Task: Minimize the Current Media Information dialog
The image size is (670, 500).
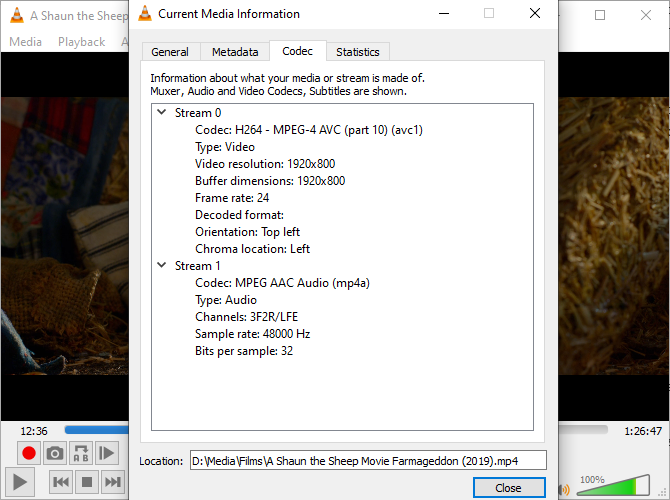Action: tap(444, 14)
